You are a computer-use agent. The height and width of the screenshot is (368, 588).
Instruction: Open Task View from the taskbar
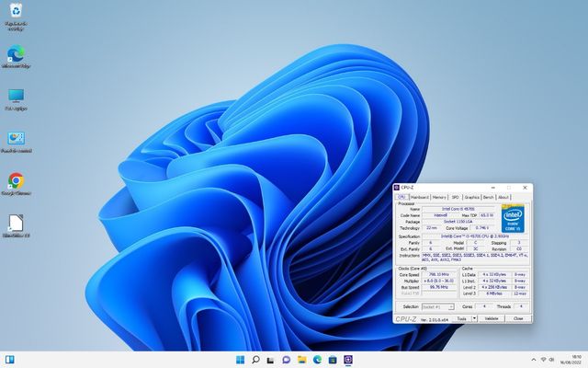(271, 360)
